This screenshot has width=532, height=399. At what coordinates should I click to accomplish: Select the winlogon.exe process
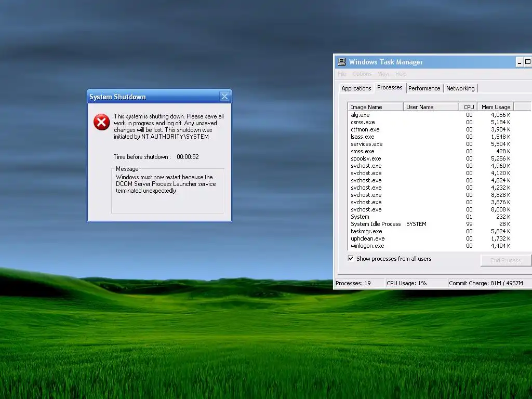pyautogui.click(x=431, y=246)
